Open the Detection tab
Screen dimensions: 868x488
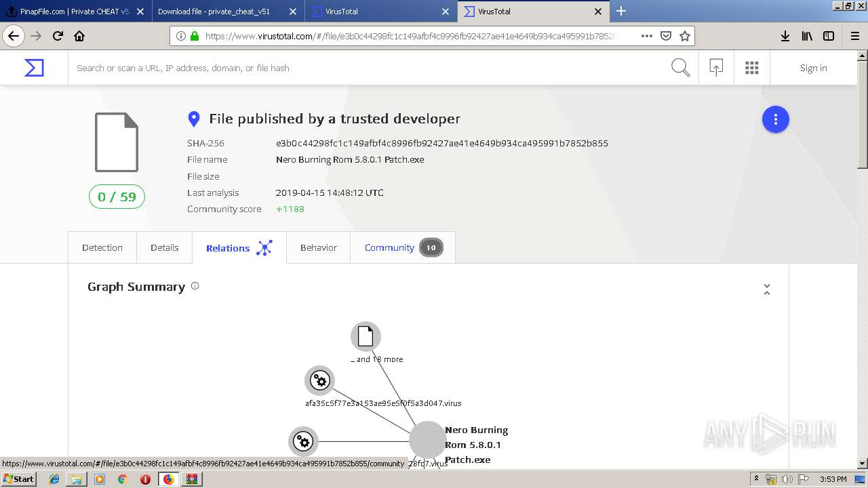(102, 247)
